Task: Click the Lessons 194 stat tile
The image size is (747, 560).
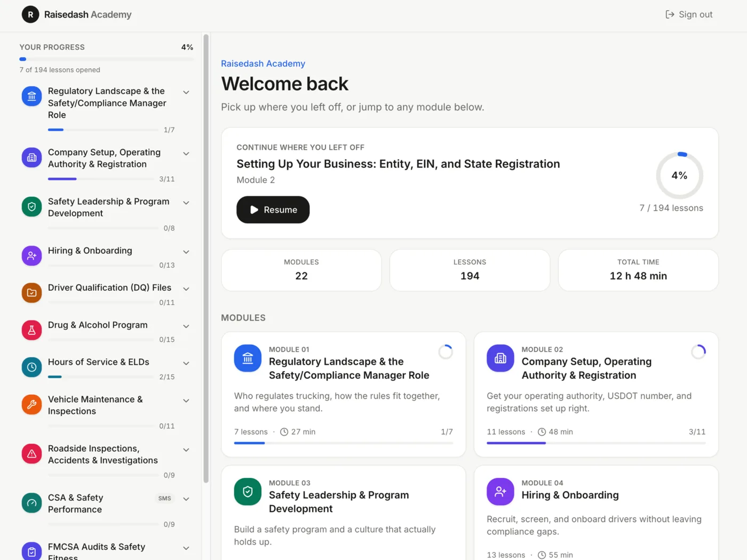Action: click(x=470, y=270)
